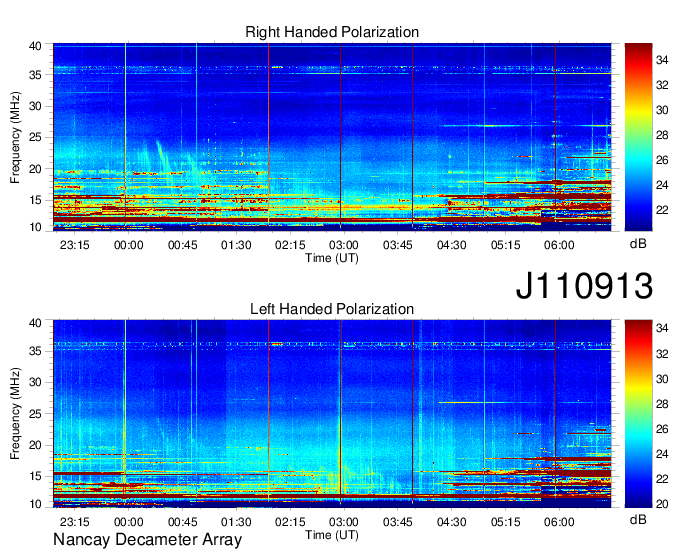Click the 30 MHz tick on Right Handed plot
The width and height of the screenshot is (680, 552).
coord(35,106)
